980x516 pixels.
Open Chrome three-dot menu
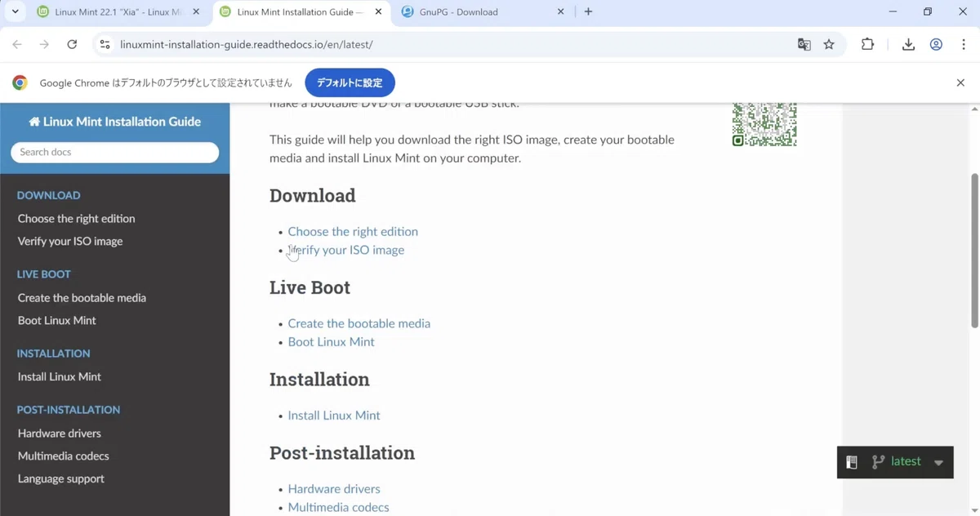click(x=964, y=45)
